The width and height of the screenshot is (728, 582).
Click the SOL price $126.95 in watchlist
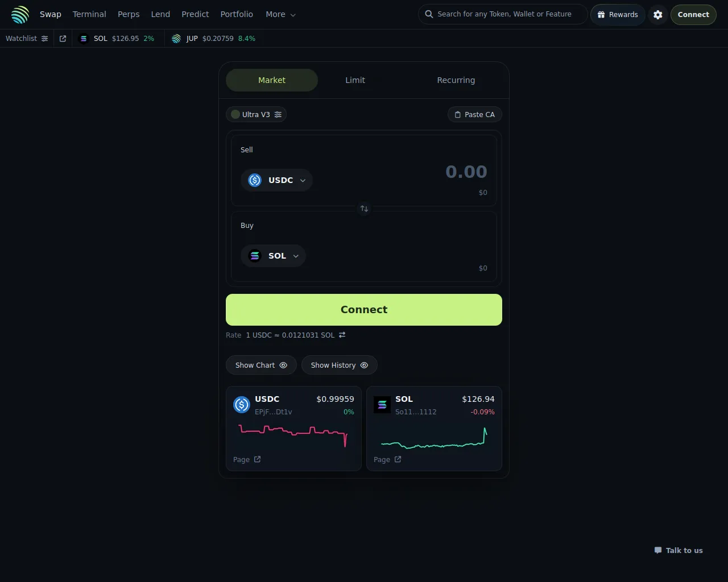(x=126, y=39)
